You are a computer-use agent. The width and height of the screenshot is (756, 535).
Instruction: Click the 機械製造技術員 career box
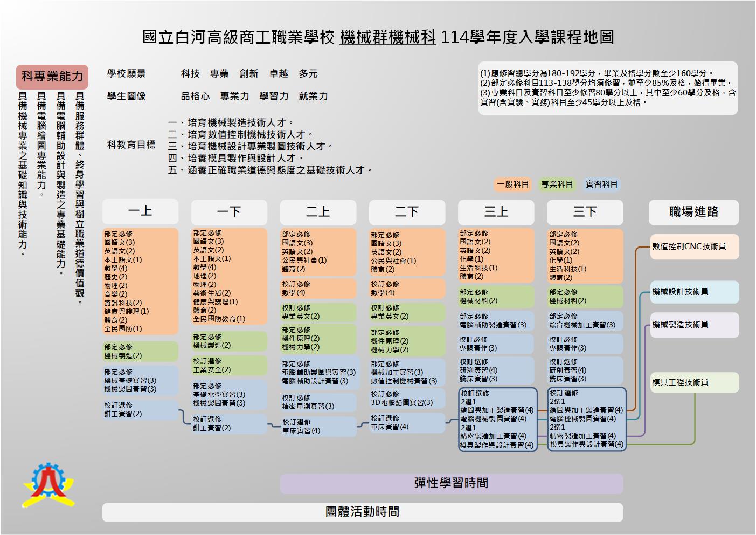[x=695, y=325]
